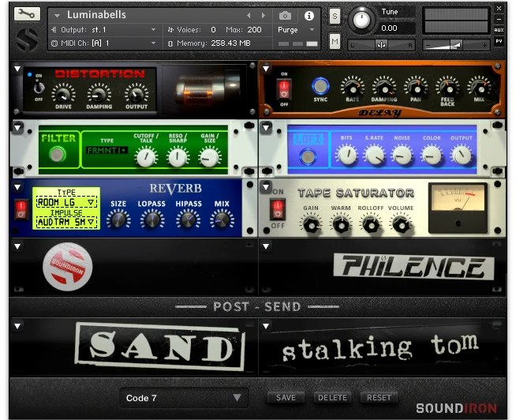Screen dimensions: 516x420
Task: Open the Distortion rack slot menu arrow
Action: (17, 69)
